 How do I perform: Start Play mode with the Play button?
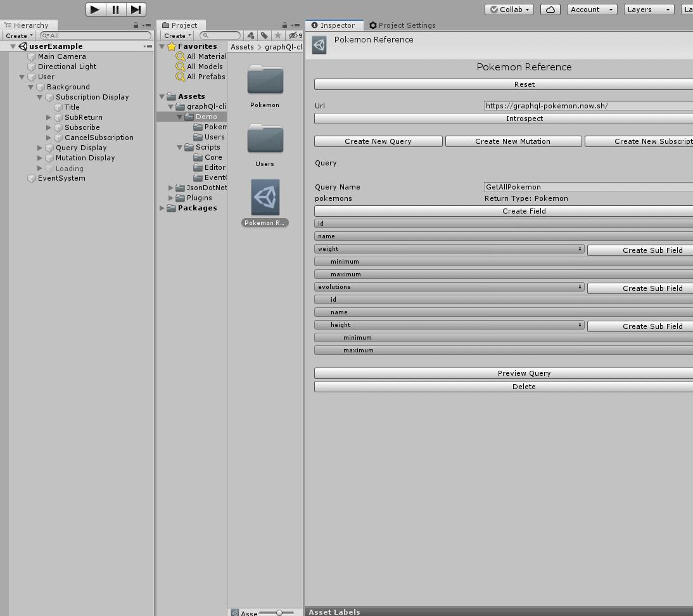tap(96, 10)
